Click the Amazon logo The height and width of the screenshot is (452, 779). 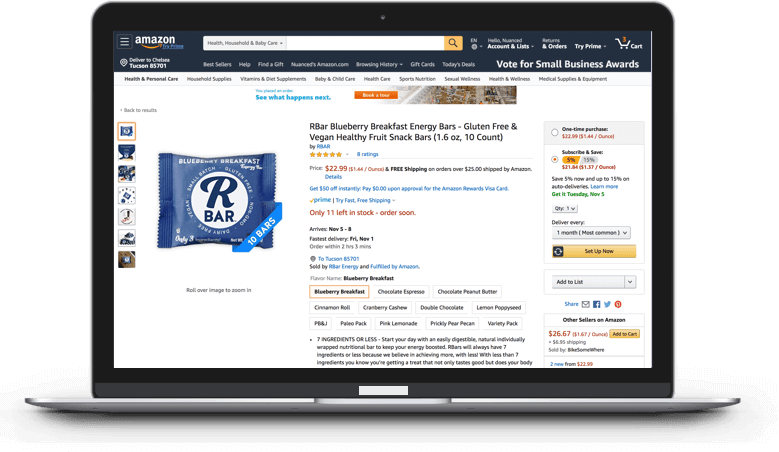pos(155,41)
